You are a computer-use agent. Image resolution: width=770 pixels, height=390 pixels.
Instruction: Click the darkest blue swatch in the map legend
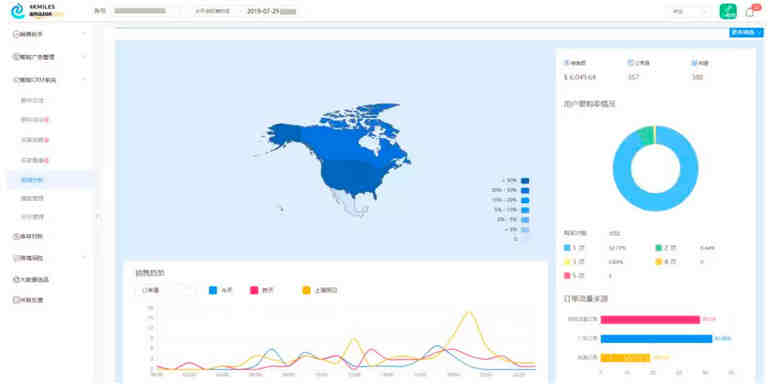(x=524, y=181)
